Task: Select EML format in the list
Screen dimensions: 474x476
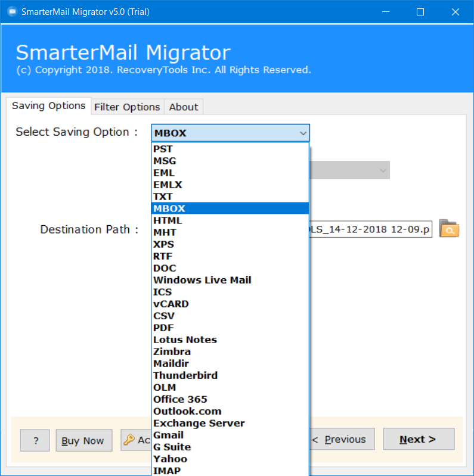Action: pyautogui.click(x=230, y=173)
